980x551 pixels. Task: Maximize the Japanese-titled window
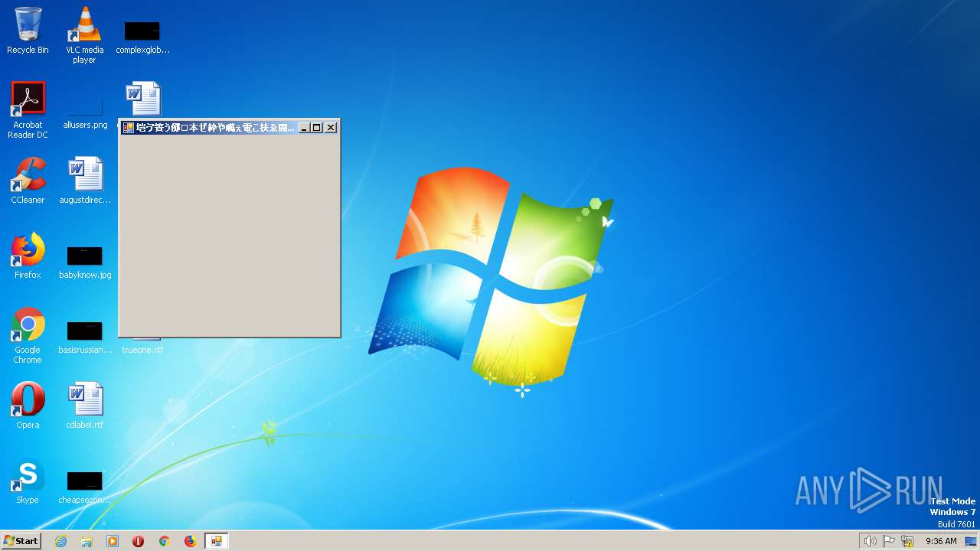pyautogui.click(x=316, y=128)
